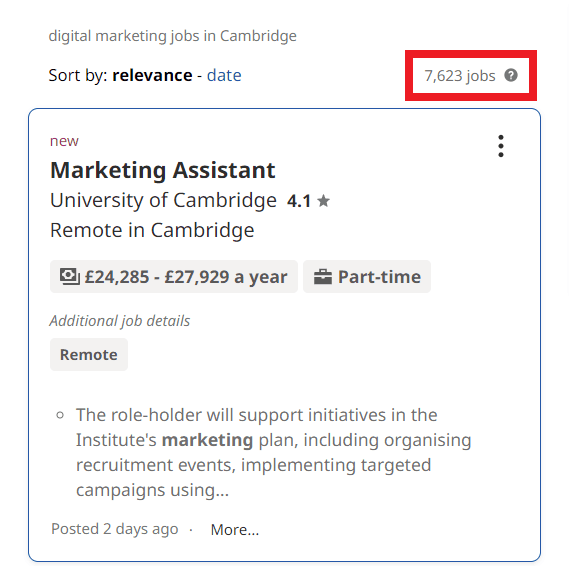
Task: Open the Marketing Assistant job title
Action: [163, 170]
